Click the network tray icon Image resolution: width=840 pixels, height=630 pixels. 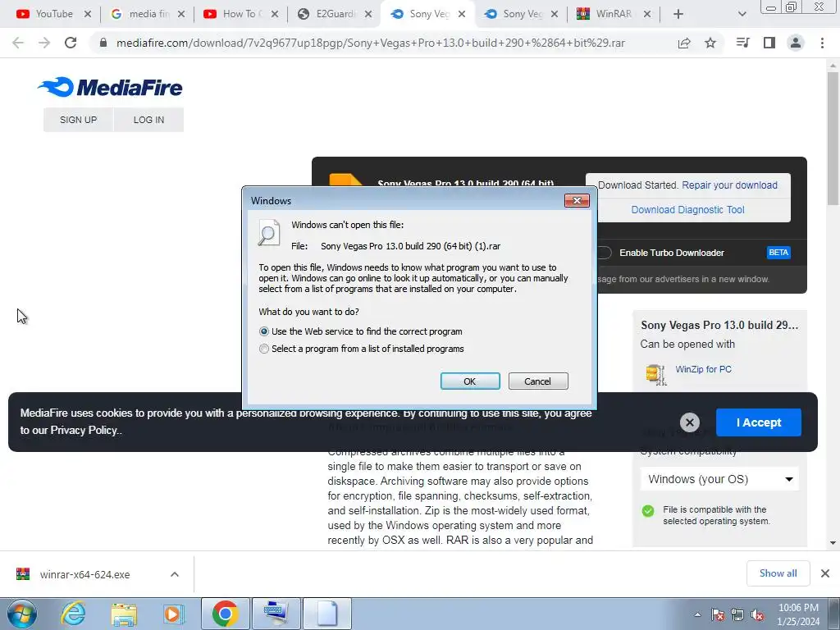click(x=737, y=614)
